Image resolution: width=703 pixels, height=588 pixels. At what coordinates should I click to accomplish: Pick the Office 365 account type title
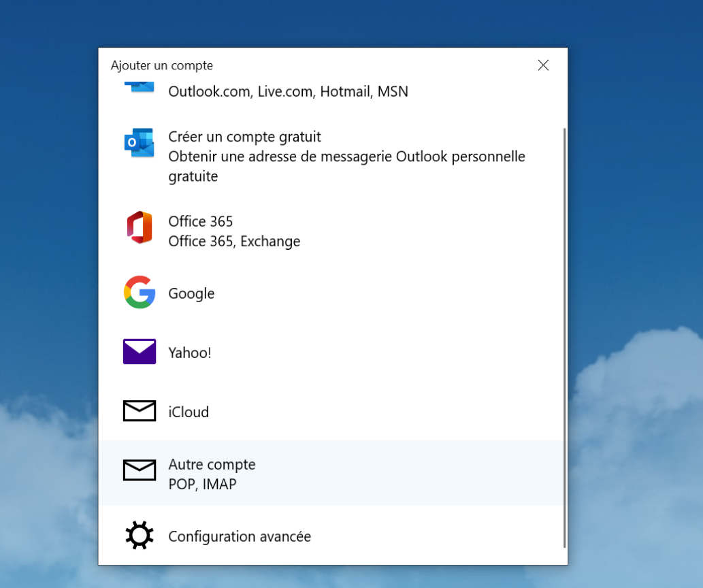[200, 221]
